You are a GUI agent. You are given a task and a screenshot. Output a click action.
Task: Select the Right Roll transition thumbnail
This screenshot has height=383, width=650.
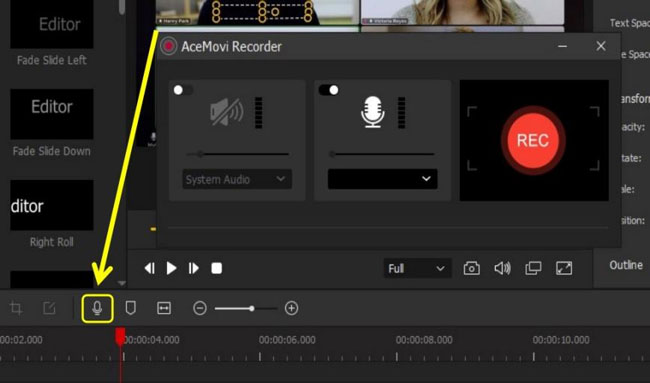(52, 205)
